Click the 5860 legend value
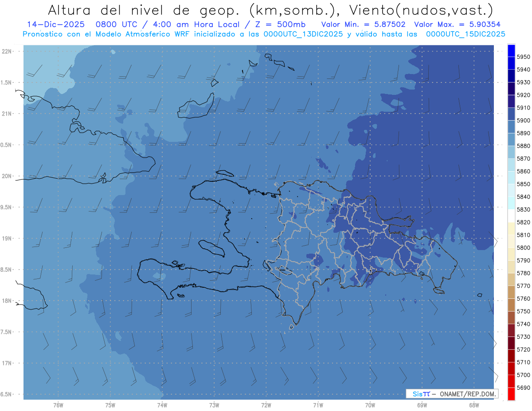Screen dimensions: 532x411 point(523,171)
